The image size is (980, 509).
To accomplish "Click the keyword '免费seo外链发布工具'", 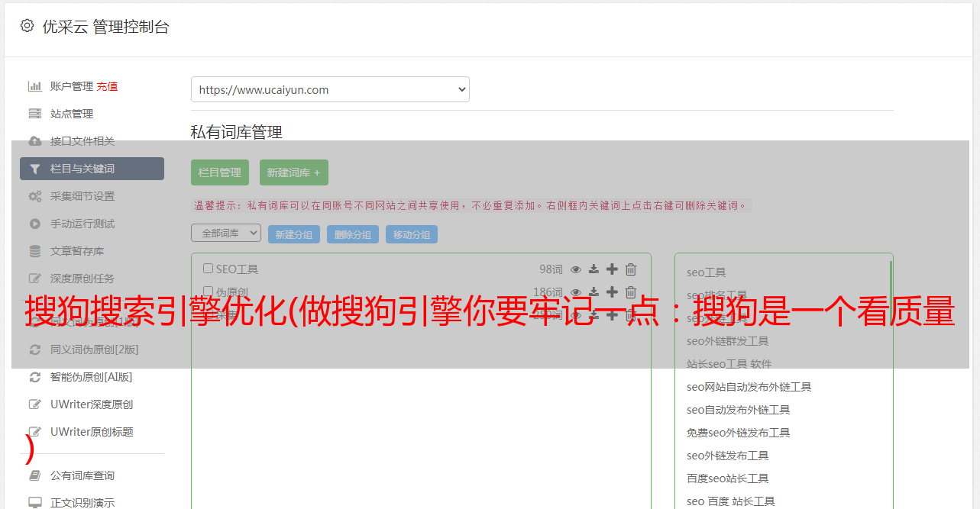I will pos(739,433).
